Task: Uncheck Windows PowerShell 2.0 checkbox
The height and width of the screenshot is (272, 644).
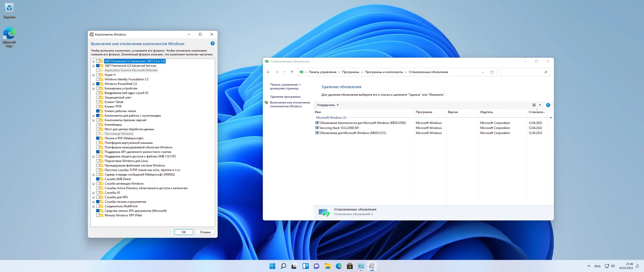Action: tap(98, 84)
